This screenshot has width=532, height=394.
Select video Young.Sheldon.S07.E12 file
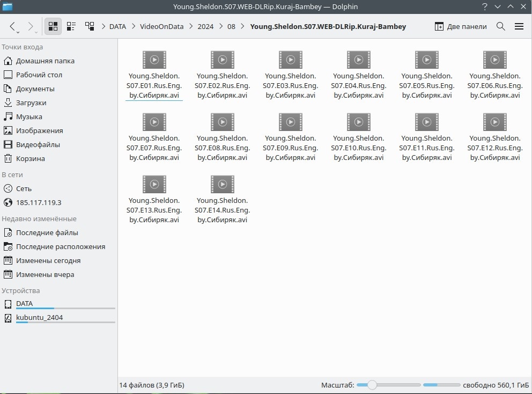(495, 137)
